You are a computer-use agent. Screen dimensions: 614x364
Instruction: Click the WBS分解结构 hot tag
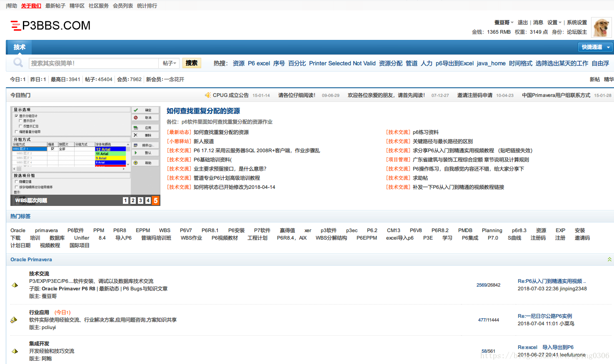point(331,238)
